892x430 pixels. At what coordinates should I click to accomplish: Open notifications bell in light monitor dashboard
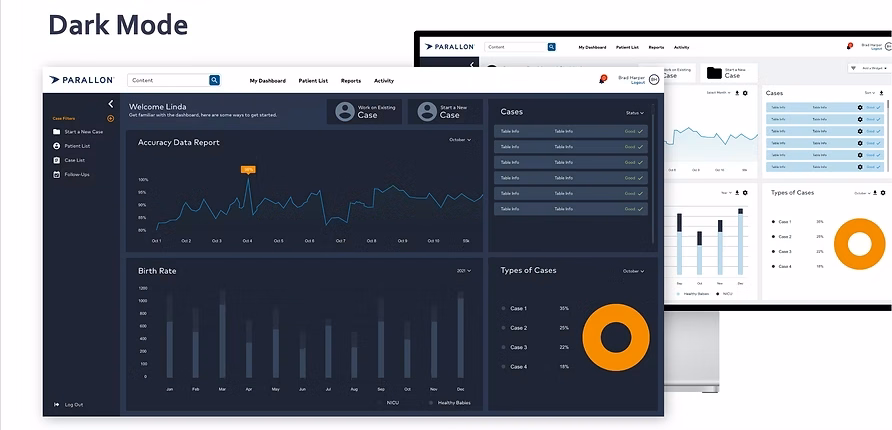point(849,46)
